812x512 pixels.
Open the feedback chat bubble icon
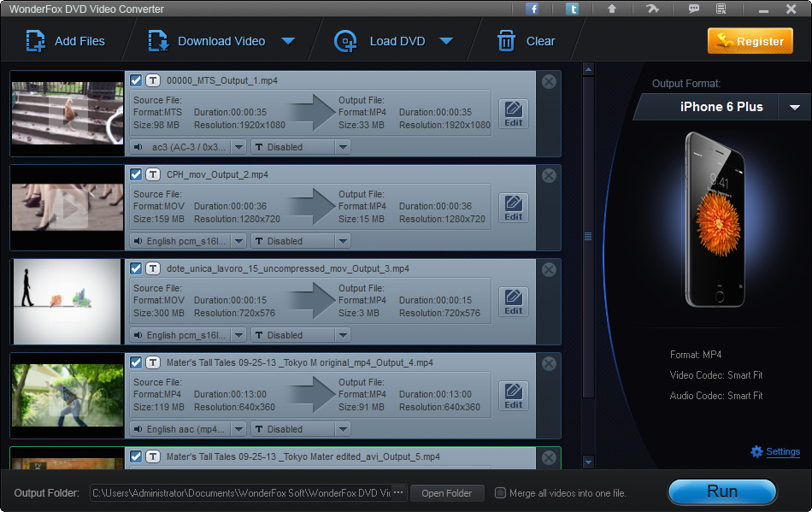pos(693,9)
